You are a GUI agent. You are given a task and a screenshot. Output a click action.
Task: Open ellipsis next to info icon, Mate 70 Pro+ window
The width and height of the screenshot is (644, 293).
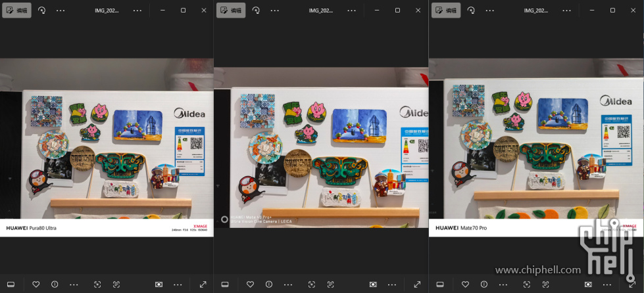[288, 284]
